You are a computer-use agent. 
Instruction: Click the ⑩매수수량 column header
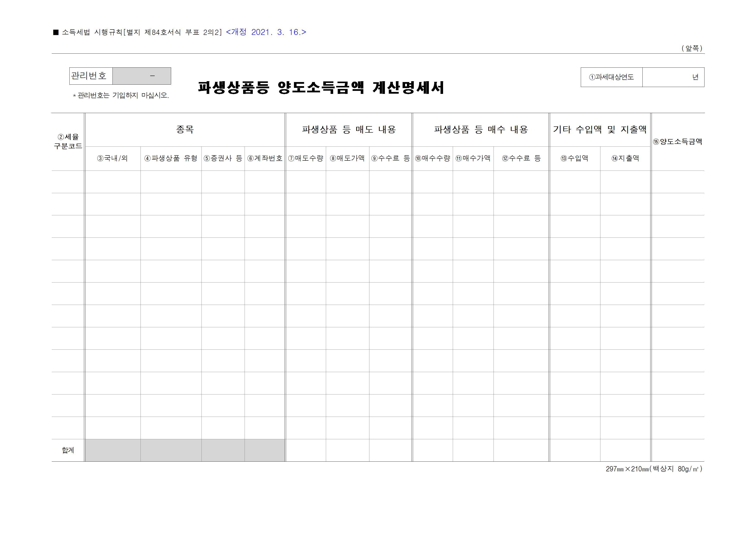[x=432, y=158]
